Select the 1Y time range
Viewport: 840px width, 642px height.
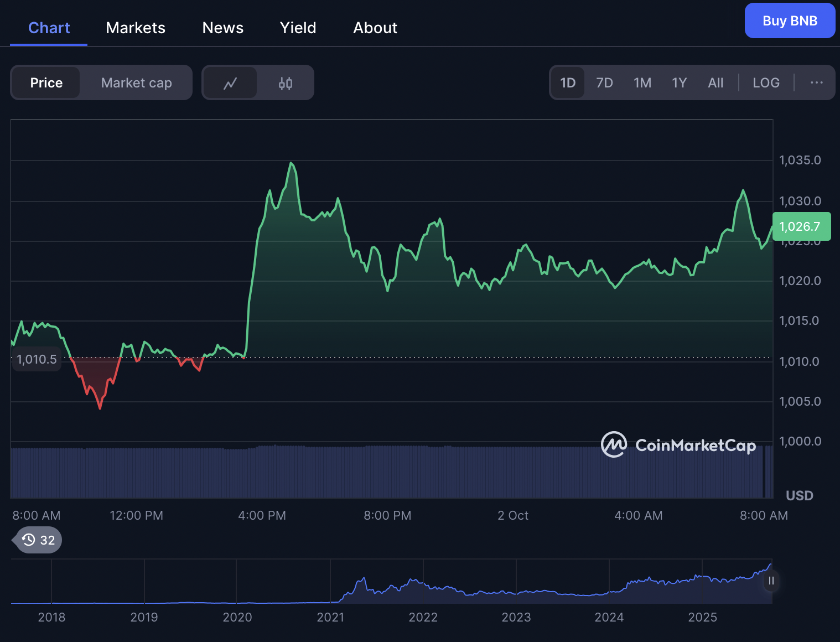pos(679,83)
